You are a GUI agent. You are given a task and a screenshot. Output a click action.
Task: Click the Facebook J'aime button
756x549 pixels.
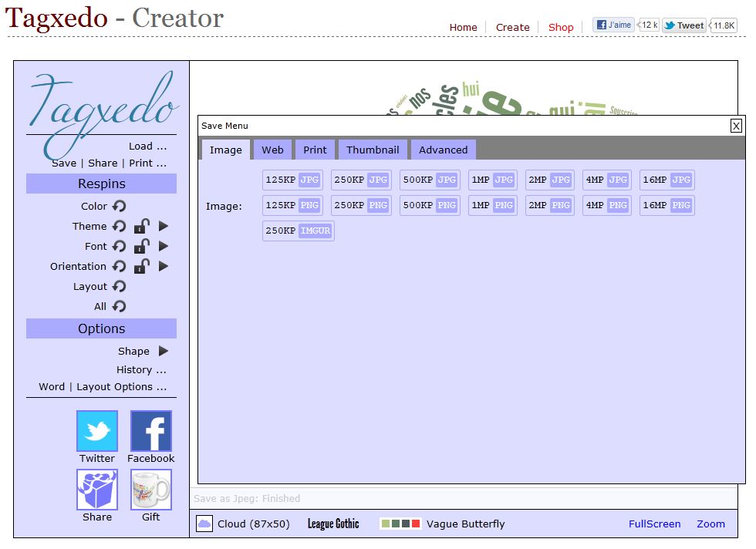point(613,25)
